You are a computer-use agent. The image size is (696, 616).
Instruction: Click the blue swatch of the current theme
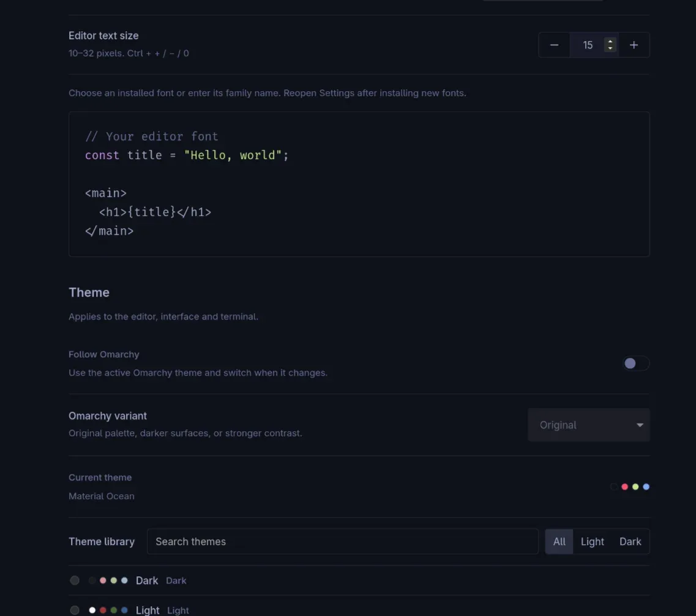click(646, 487)
